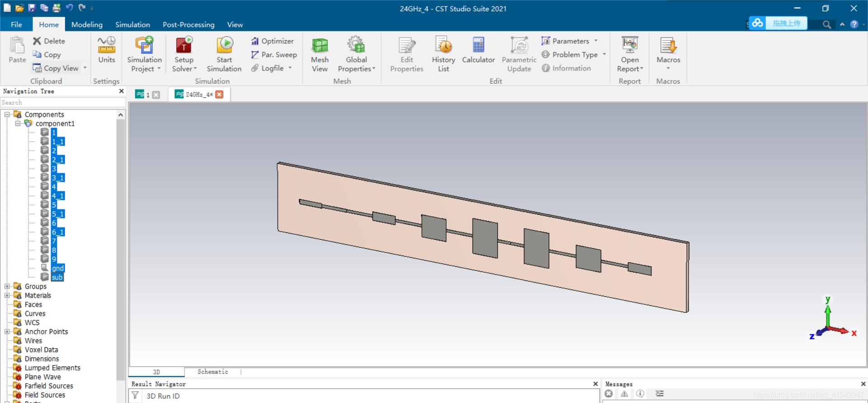Viewport: 868px width, 403px height.
Task: Click the clear messages icon in Messages
Action: [x=660, y=394]
